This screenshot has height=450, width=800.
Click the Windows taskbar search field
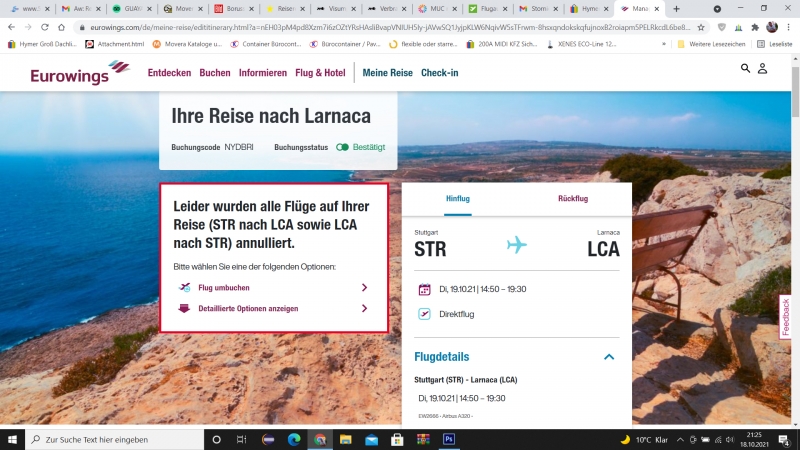tap(110, 439)
